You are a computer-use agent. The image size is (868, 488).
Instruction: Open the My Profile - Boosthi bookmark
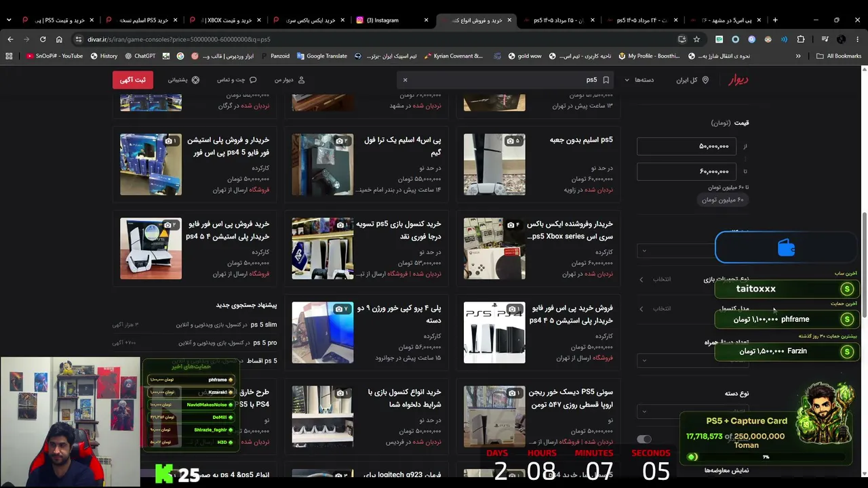tap(648, 56)
